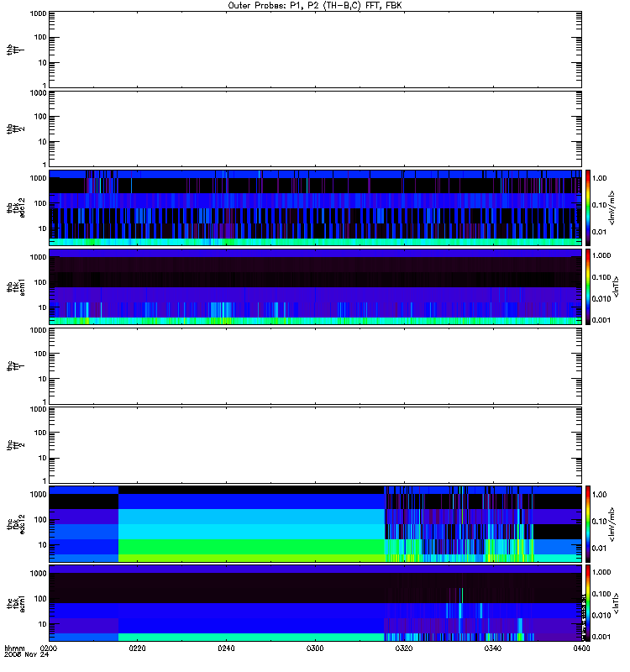Image resolution: width=630 pixels, height=672 pixels.
Task: Click the '0220' time axis label
Action: pos(137,648)
